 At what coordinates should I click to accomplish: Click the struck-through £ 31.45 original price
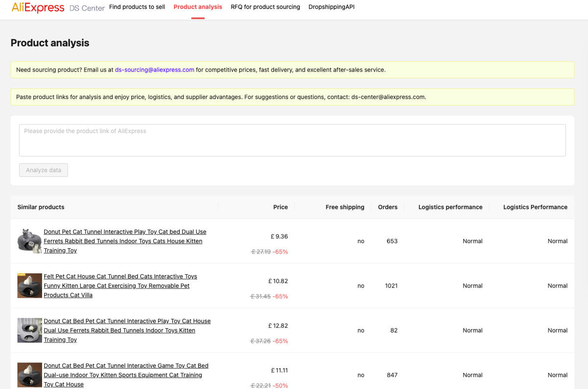point(261,296)
